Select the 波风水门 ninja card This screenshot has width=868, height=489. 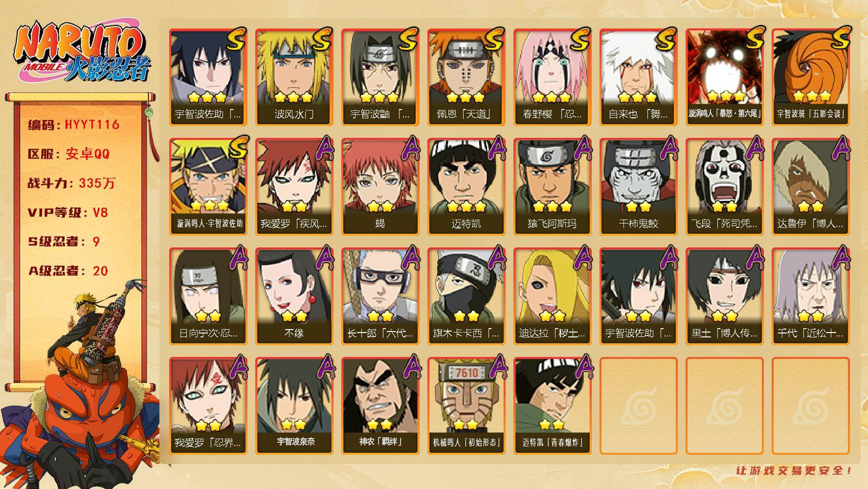294,77
